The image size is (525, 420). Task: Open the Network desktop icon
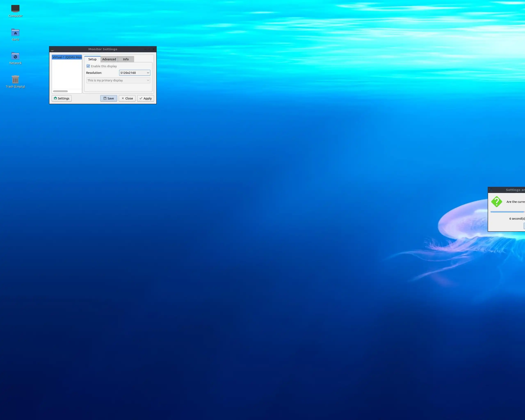[x=15, y=56]
